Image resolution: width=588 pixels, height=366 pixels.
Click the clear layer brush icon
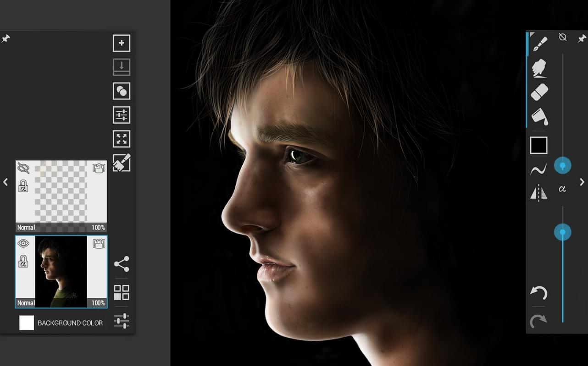coord(122,163)
